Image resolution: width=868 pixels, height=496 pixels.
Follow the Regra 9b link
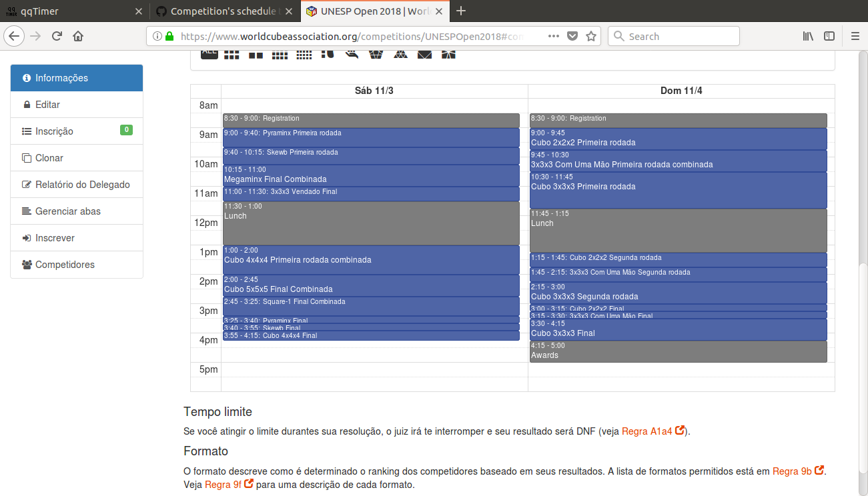click(799, 471)
